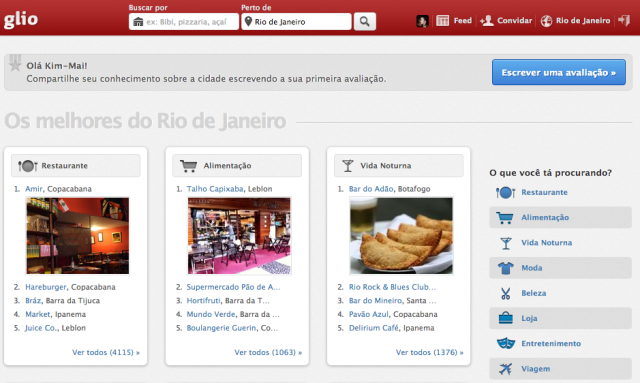Click plate icon in Restaurante card header
Image resolution: width=640 pixels, height=383 pixels.
pyautogui.click(x=27, y=166)
